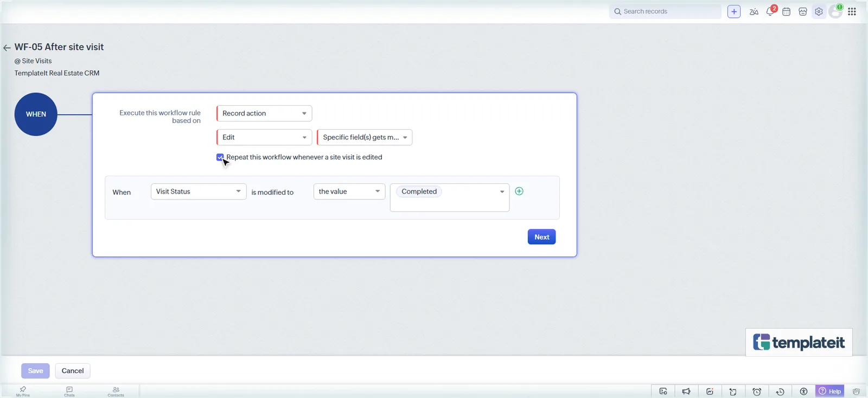The height and width of the screenshot is (398, 868).
Task: Open the Record action dropdown
Action: pyautogui.click(x=264, y=113)
